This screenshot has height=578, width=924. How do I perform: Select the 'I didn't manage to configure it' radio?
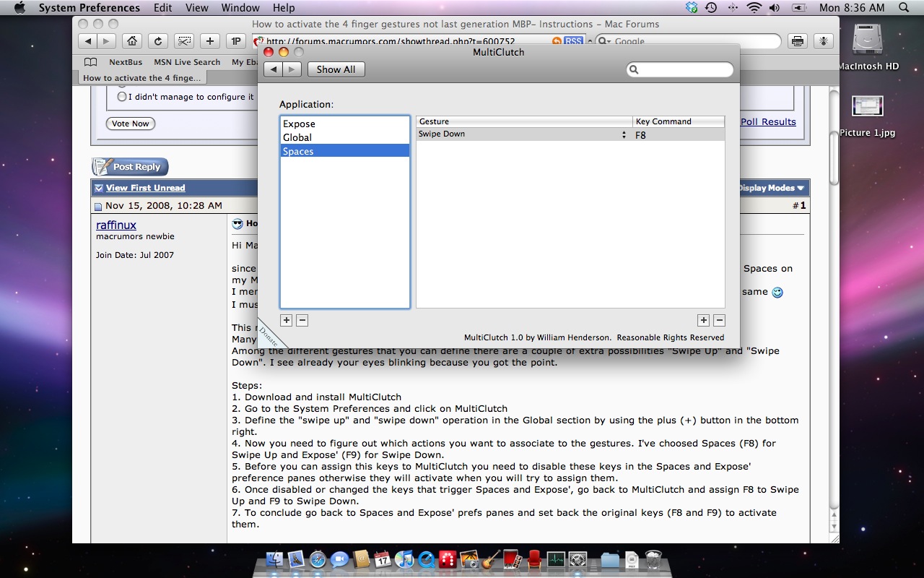point(122,96)
